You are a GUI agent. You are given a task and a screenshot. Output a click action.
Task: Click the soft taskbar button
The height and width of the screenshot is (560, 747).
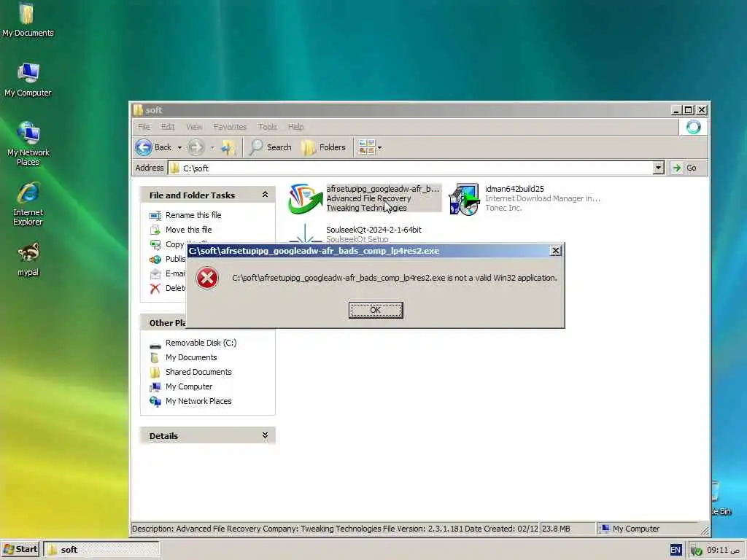101,550
